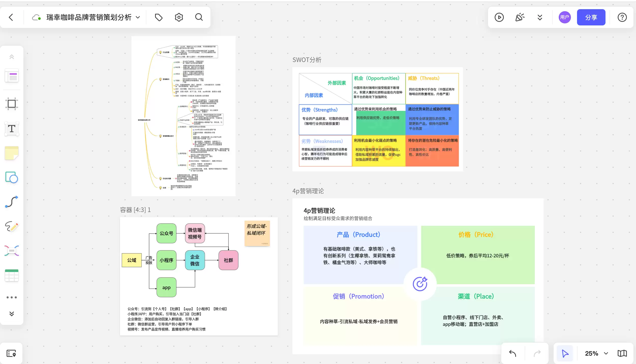The height and width of the screenshot is (364, 636).
Task: Open the tag icon in header
Action: point(159,17)
